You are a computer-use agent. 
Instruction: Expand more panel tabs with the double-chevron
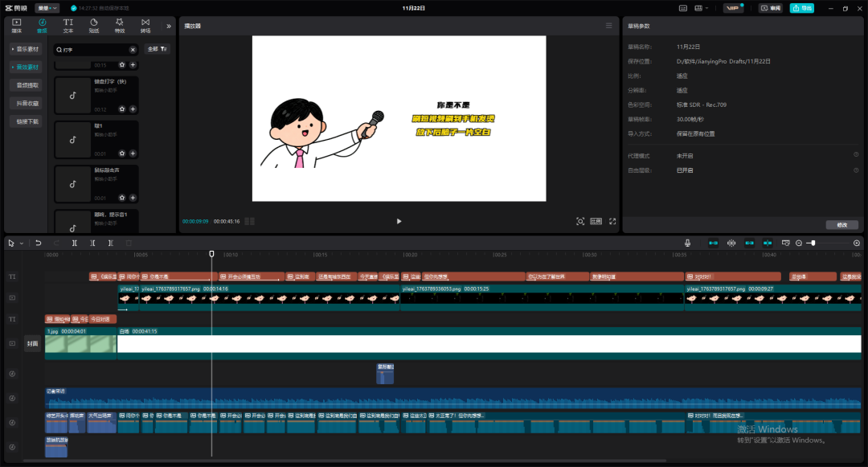point(169,26)
